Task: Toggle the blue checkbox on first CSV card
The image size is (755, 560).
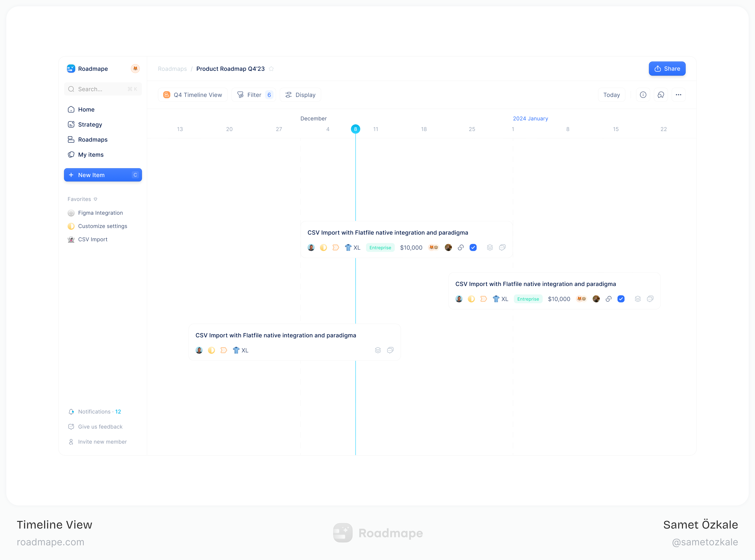Action: coord(473,247)
